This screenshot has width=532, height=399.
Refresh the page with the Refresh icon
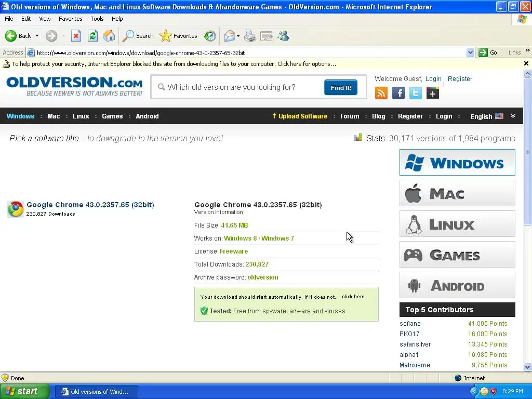92,36
